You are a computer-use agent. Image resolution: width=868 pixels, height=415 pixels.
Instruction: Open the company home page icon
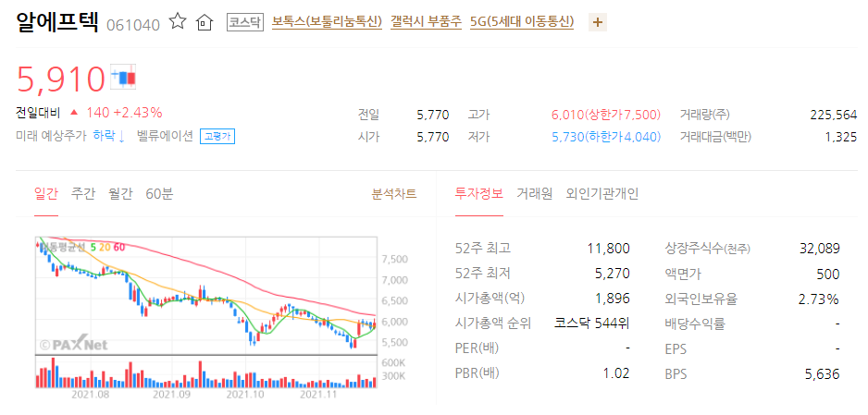(205, 23)
